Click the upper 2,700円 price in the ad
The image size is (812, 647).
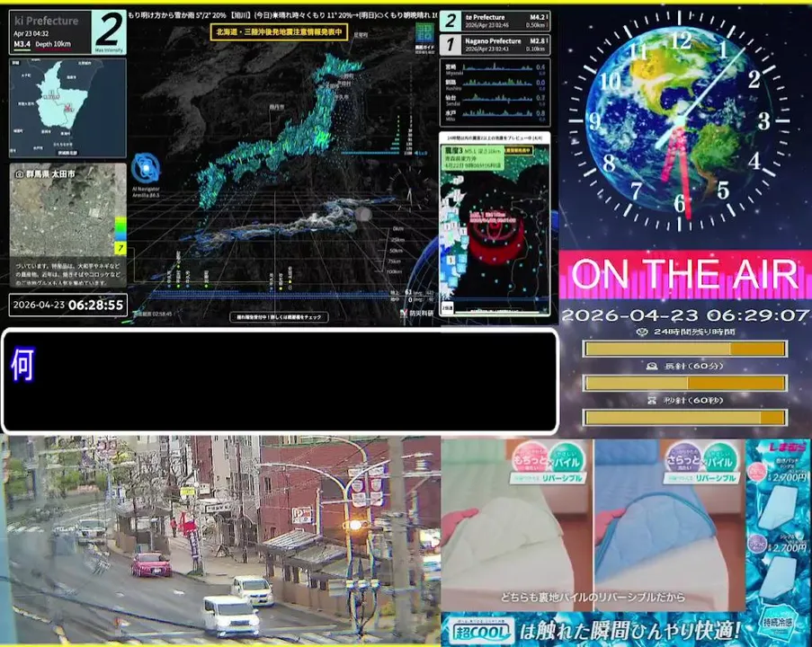tap(789, 477)
